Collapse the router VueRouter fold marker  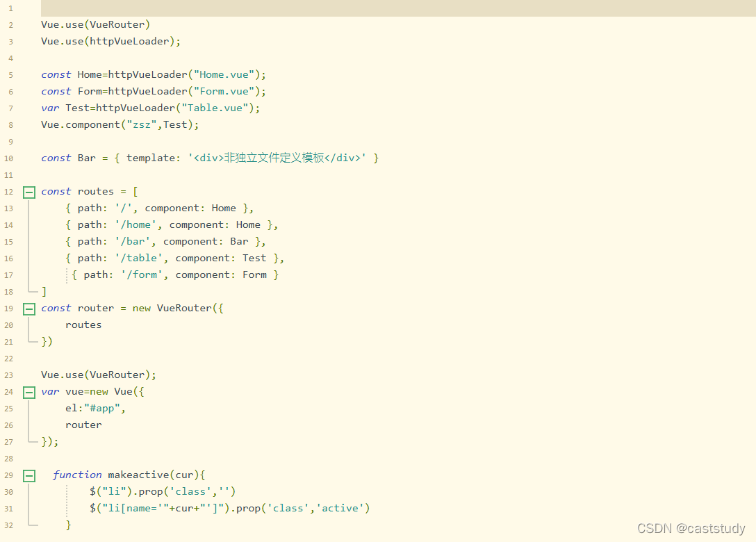29,309
